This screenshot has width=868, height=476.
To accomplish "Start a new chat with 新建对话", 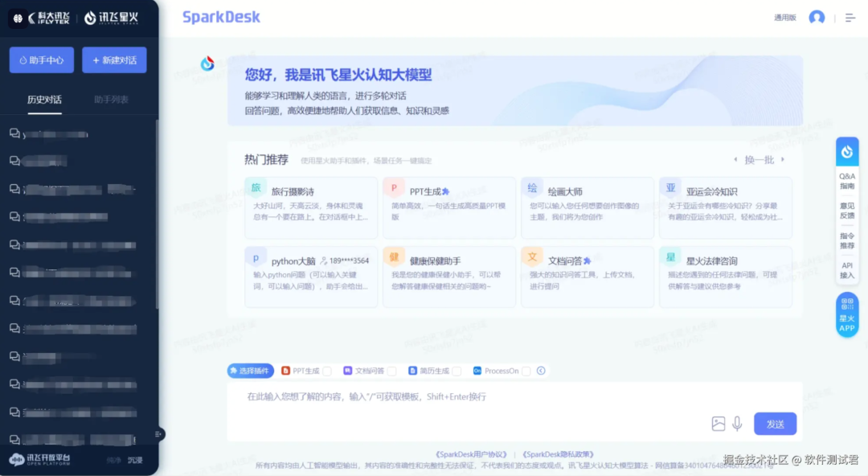I will click(114, 59).
